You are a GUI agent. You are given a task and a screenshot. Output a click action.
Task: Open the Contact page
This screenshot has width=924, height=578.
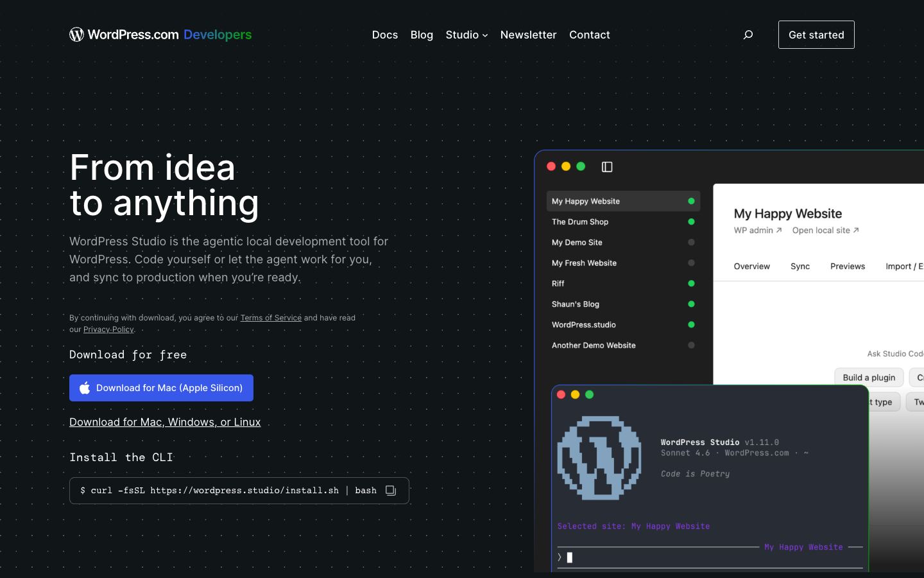click(590, 35)
